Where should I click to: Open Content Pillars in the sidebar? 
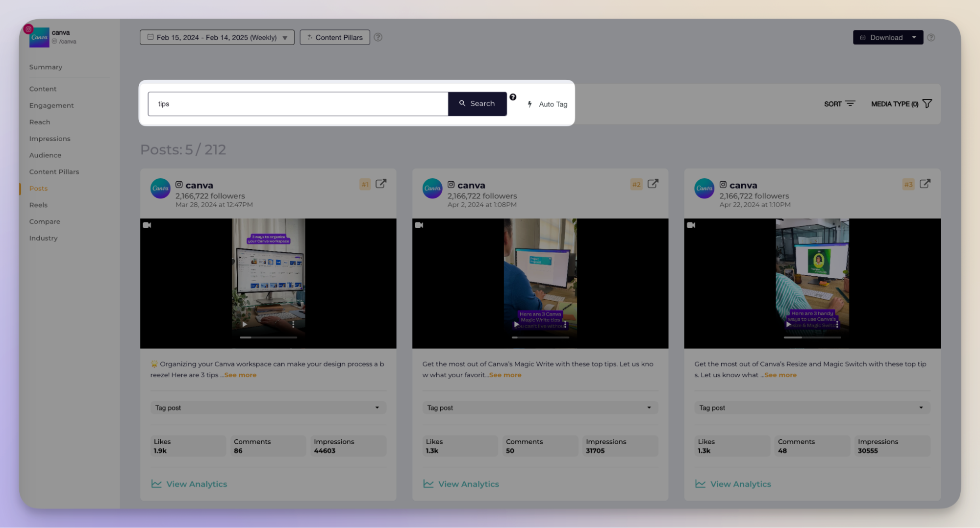54,172
